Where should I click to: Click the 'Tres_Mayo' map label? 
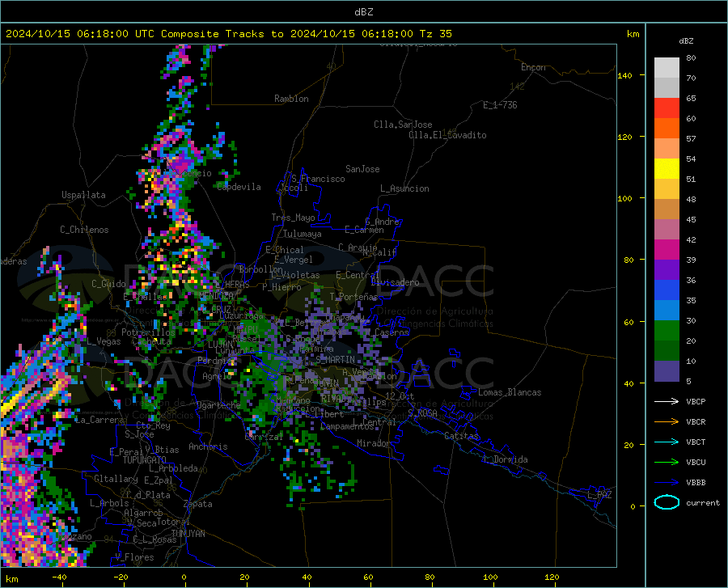294,218
